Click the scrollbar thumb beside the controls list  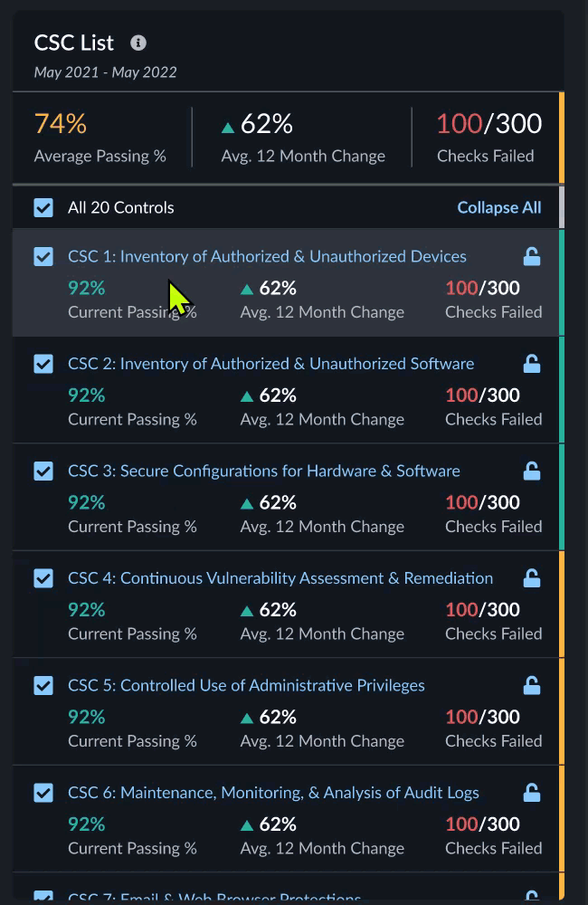pos(562,206)
